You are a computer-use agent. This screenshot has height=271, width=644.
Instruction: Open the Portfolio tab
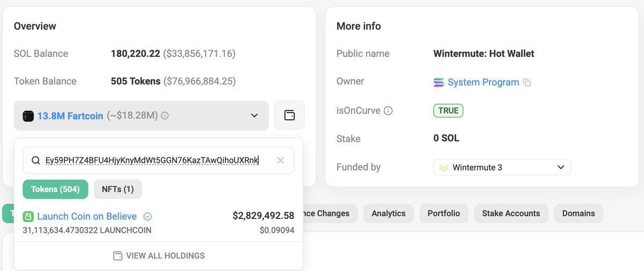click(444, 213)
